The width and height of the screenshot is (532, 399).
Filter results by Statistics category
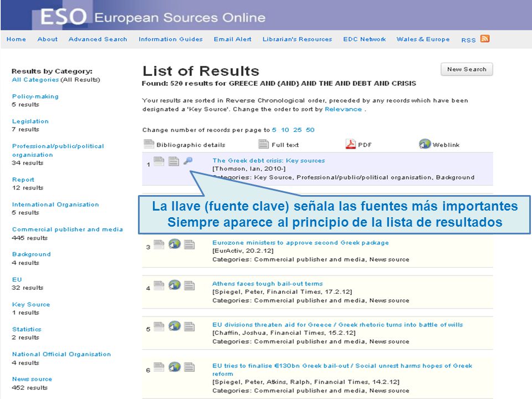pyautogui.click(x=27, y=329)
